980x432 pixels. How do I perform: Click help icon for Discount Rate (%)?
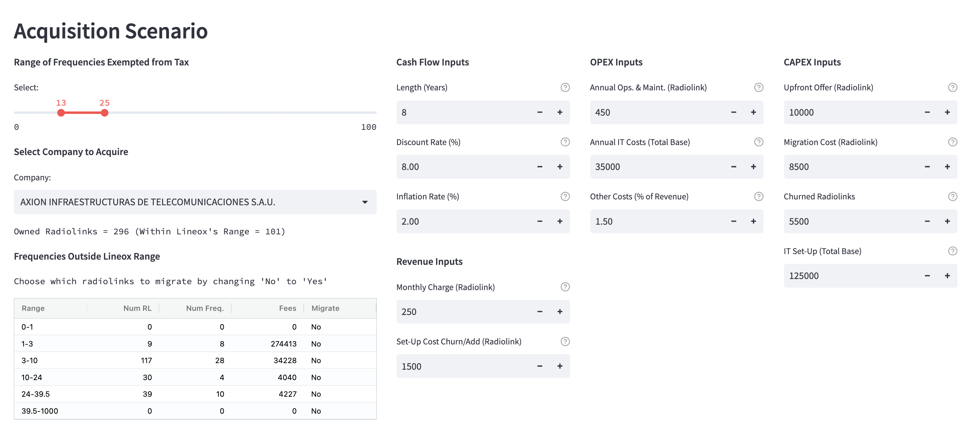point(565,142)
